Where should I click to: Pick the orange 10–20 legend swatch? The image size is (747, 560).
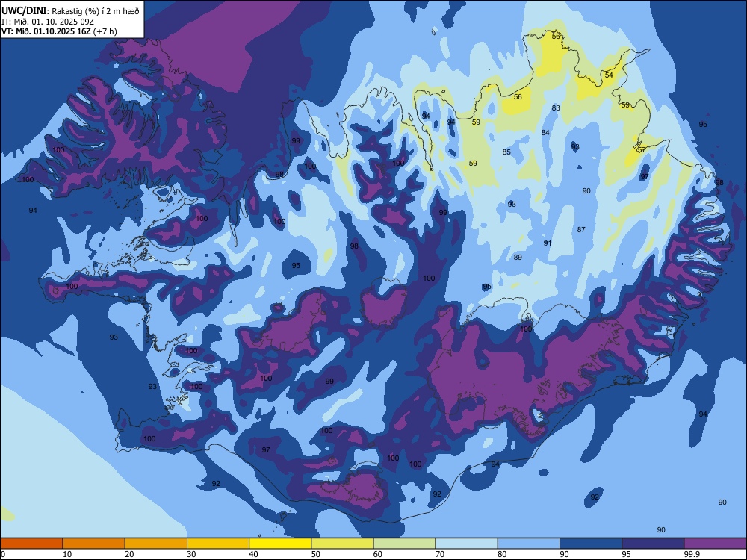(x=94, y=544)
